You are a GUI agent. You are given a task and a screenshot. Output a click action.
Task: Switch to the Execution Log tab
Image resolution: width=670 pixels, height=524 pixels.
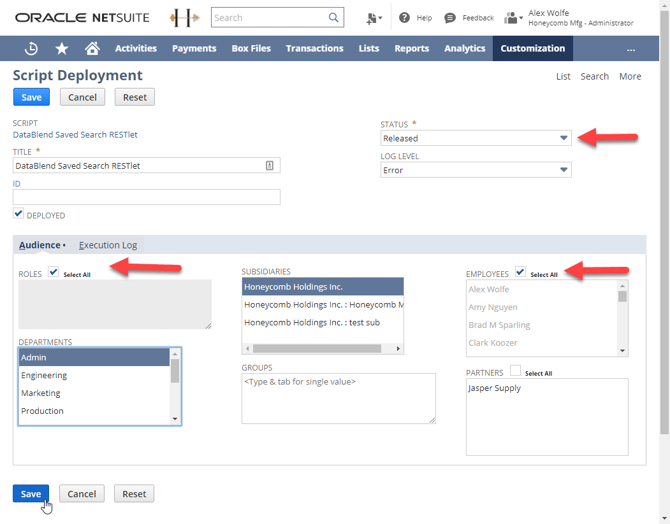point(108,245)
